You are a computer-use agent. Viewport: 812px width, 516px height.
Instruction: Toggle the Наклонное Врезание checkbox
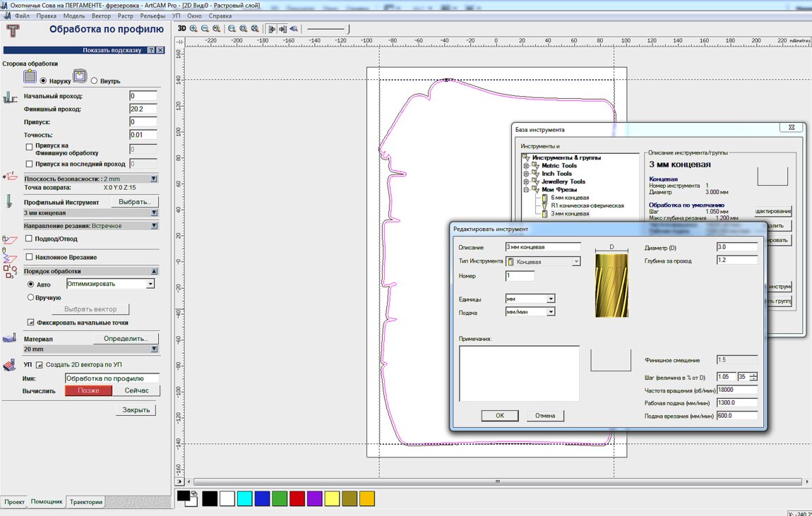(x=29, y=257)
